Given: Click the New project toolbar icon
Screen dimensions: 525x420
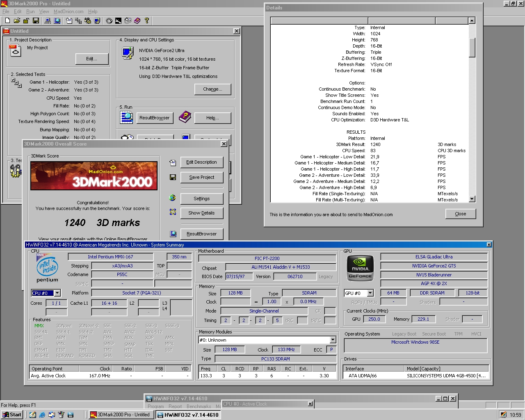Looking at the screenshot, I should click(7, 21).
